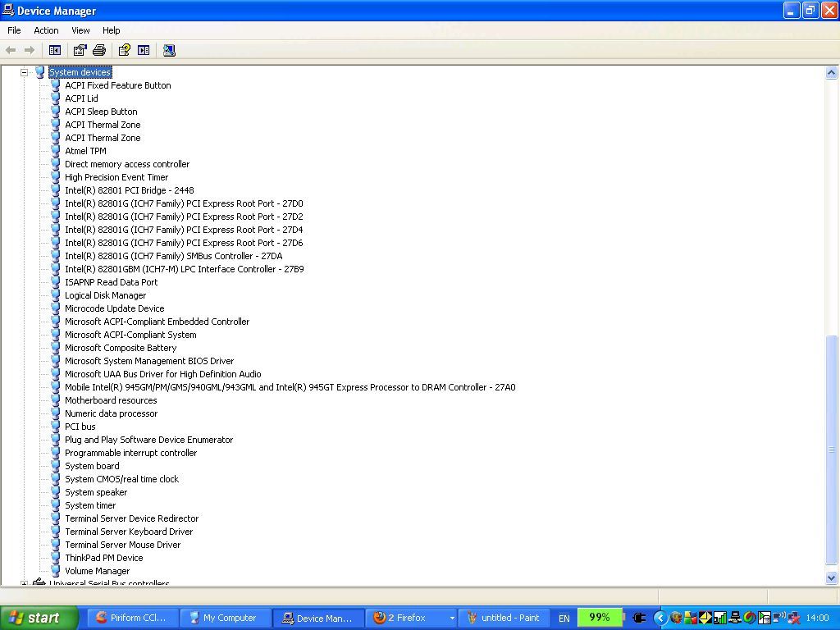Viewport: 840px width, 630px height.
Task: Select Microsoft UAA Bus Driver entry
Action: coord(163,374)
